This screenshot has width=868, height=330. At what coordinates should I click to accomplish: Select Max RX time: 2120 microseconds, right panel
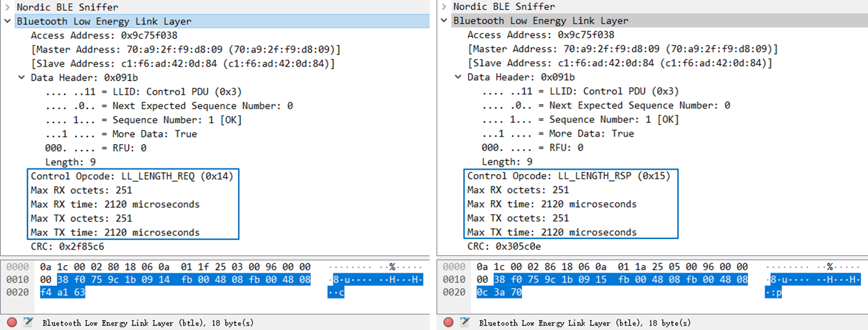click(x=551, y=204)
